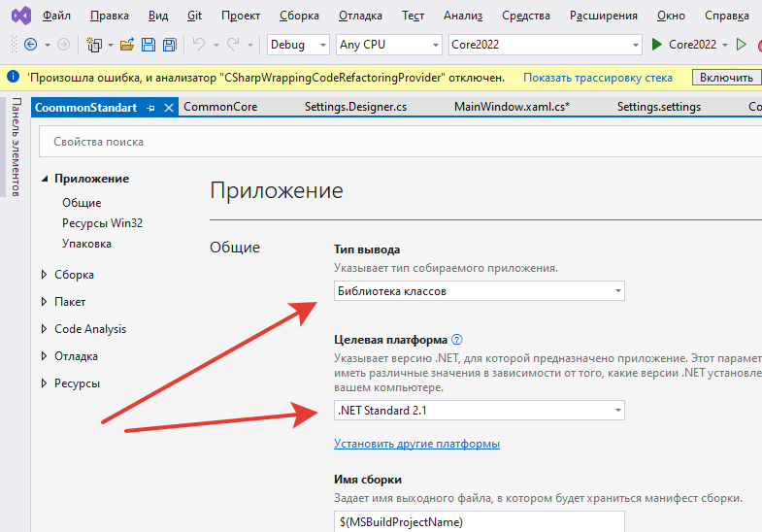Click the navigate forward arrow icon
Viewport: 762px width, 532px height.
point(64,45)
